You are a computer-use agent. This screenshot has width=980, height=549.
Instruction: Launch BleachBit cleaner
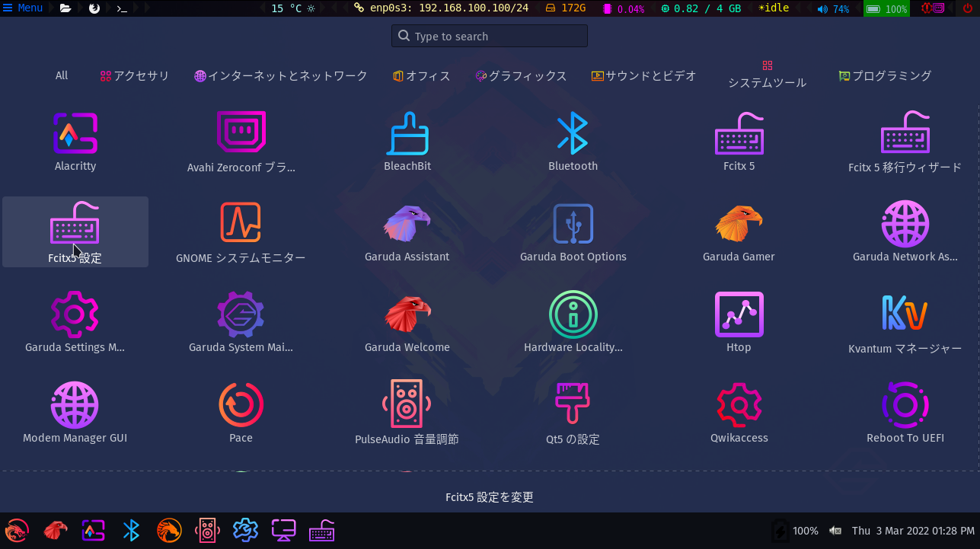click(407, 142)
